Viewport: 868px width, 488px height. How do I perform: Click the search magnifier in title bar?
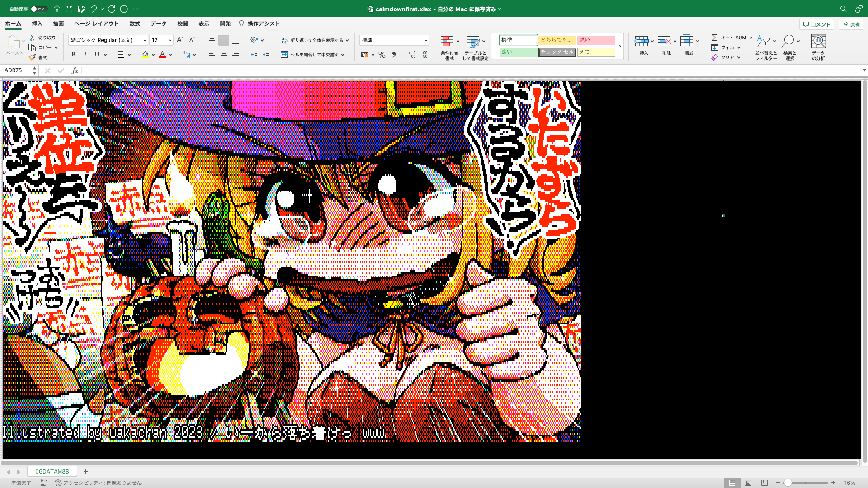pos(843,9)
